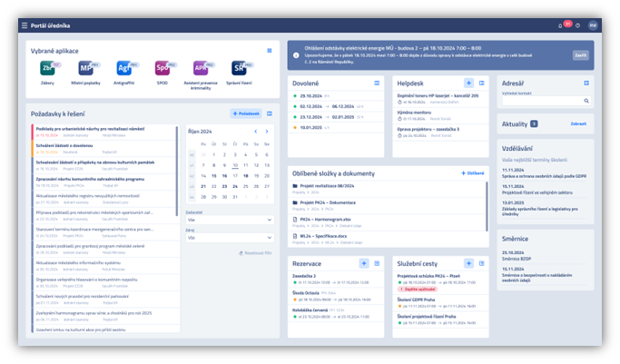Open the hamburger menu beside Portál úředníka
Image resolution: width=620 pixels, height=364 pixels.
click(x=25, y=25)
